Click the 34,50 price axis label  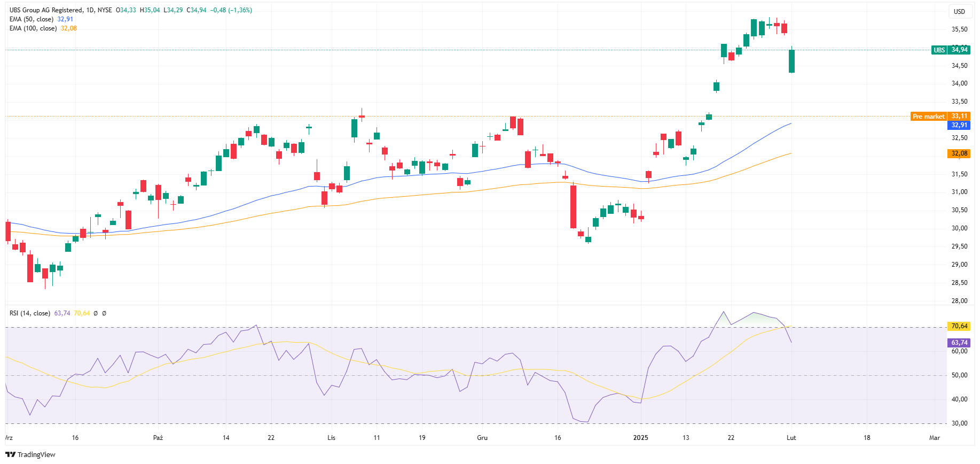coord(959,66)
